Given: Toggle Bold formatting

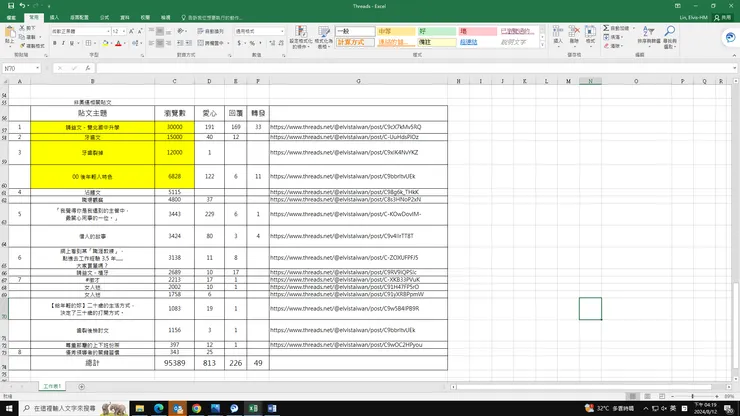Looking at the screenshot, I should 55,43.
